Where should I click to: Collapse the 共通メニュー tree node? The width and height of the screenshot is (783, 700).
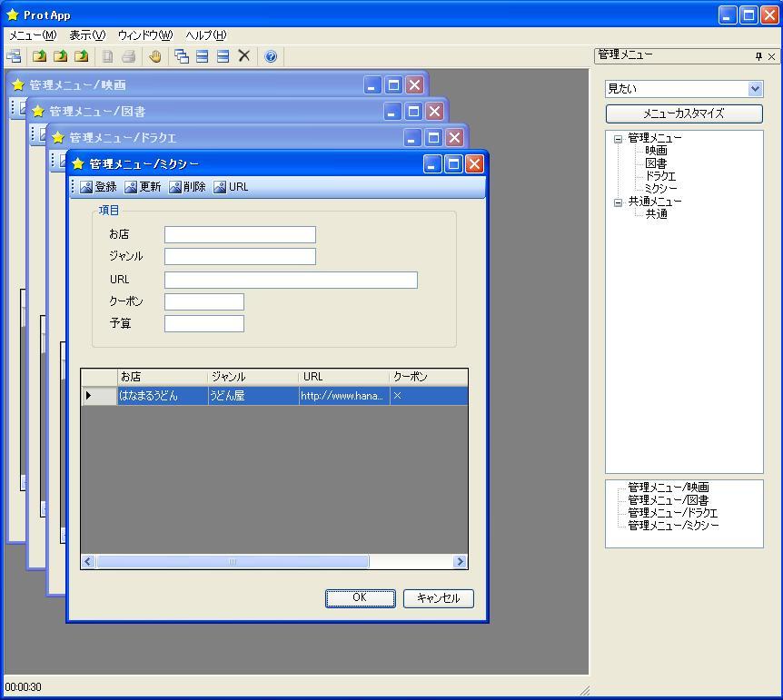tap(618, 202)
